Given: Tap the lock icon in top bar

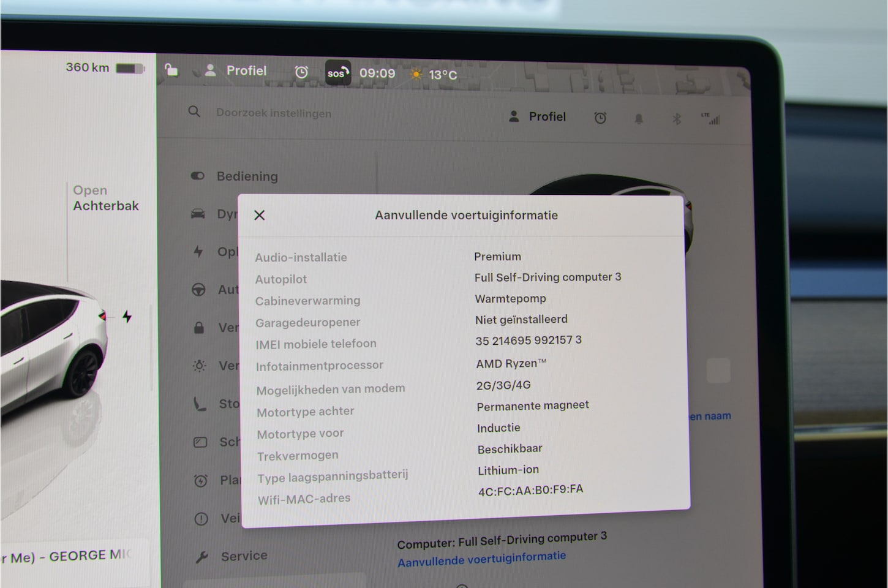Looking at the screenshot, I should 171,70.
